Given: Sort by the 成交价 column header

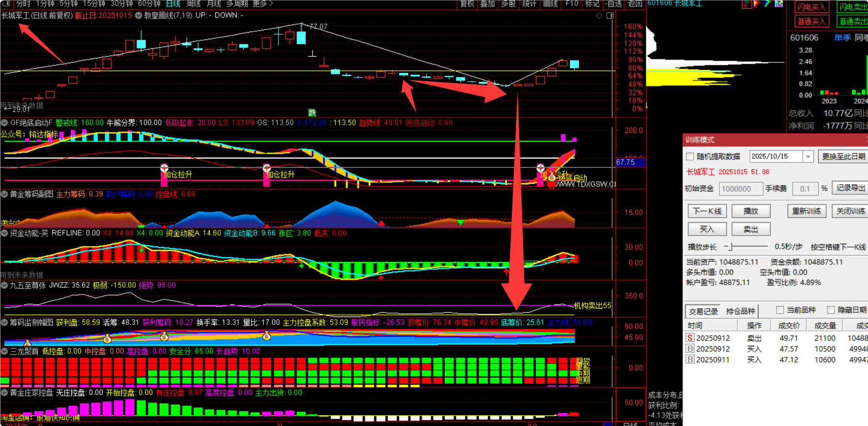Looking at the screenshot, I should [789, 326].
